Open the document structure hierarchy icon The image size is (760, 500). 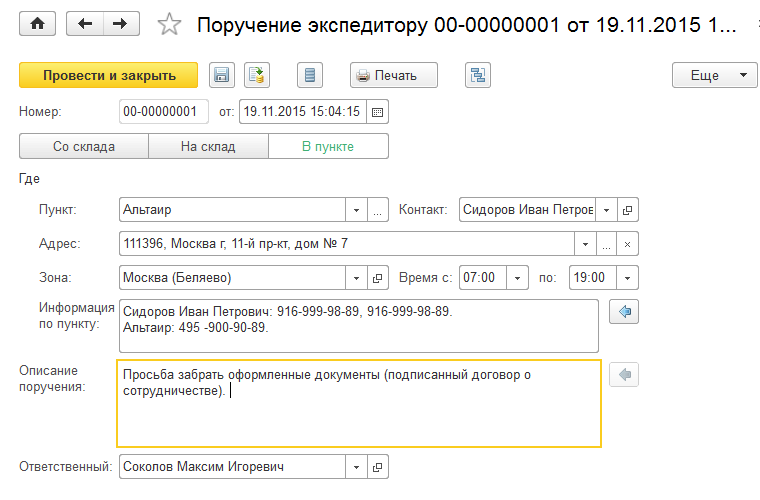click(478, 75)
